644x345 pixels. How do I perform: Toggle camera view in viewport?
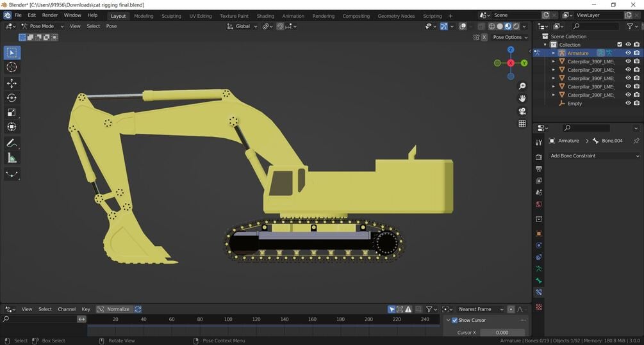click(x=522, y=111)
